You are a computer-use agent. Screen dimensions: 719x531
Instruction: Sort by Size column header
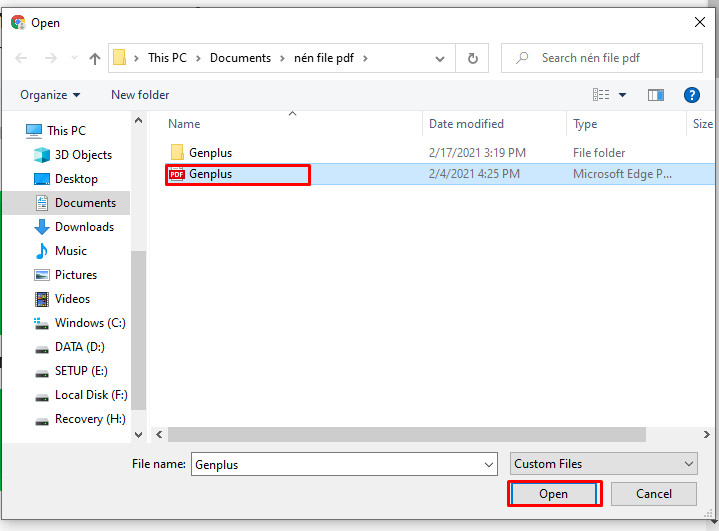coord(702,124)
